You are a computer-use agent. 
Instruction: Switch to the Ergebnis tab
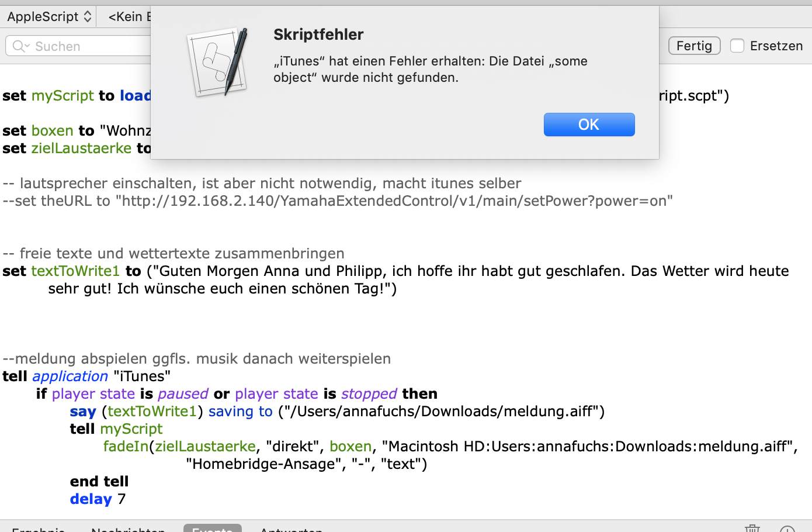click(39, 529)
